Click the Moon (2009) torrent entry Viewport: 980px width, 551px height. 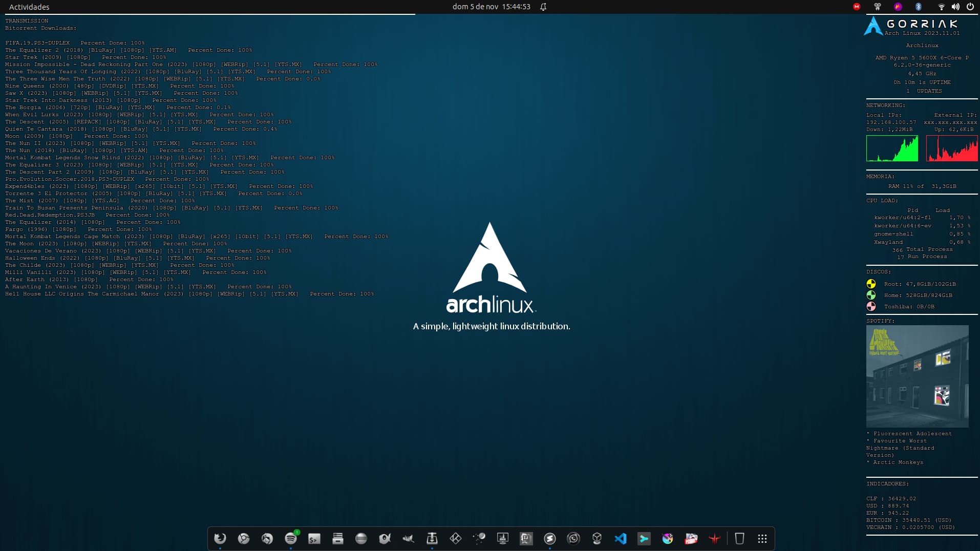[77, 136]
